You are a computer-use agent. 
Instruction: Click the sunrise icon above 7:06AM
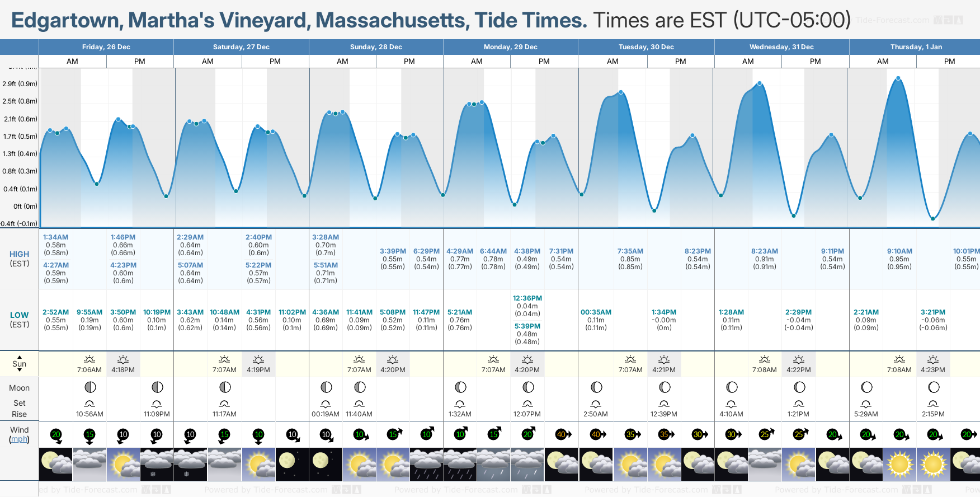[x=89, y=359]
